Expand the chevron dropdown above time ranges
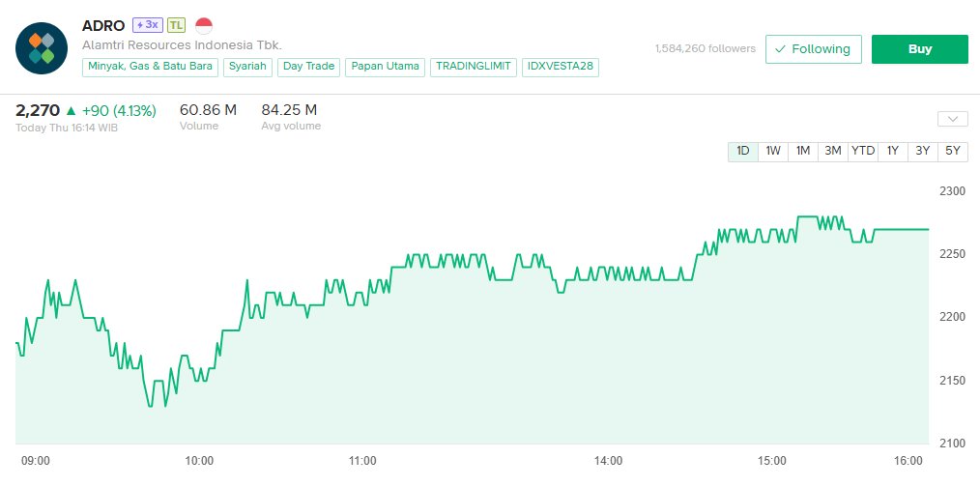This screenshot has height=487, width=980. pos(953,119)
